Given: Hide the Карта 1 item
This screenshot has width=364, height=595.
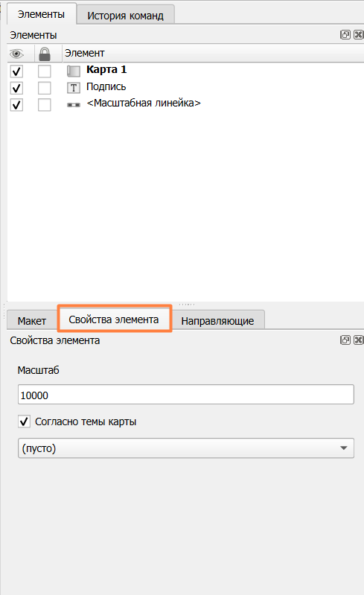Looking at the screenshot, I should (x=16, y=71).
